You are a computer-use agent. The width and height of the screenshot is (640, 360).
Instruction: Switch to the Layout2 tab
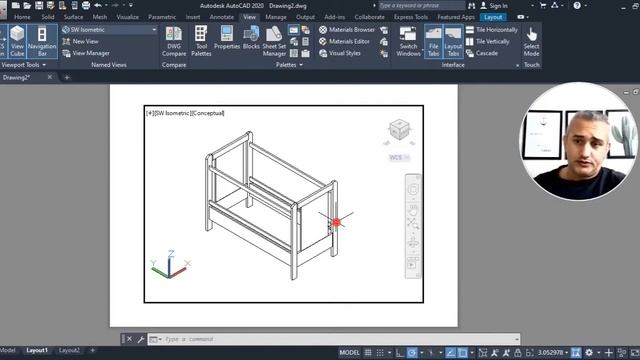tap(69, 350)
